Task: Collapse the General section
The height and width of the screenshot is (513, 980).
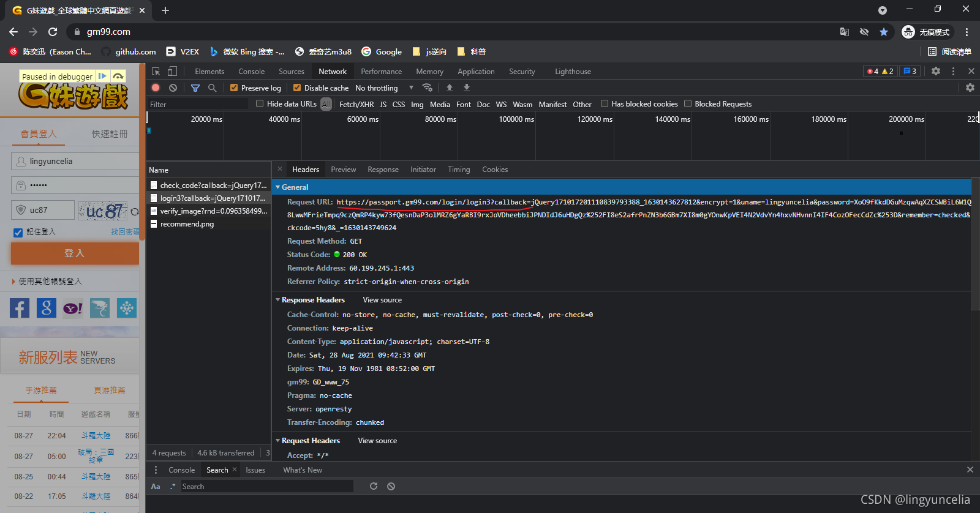Action: (x=278, y=187)
